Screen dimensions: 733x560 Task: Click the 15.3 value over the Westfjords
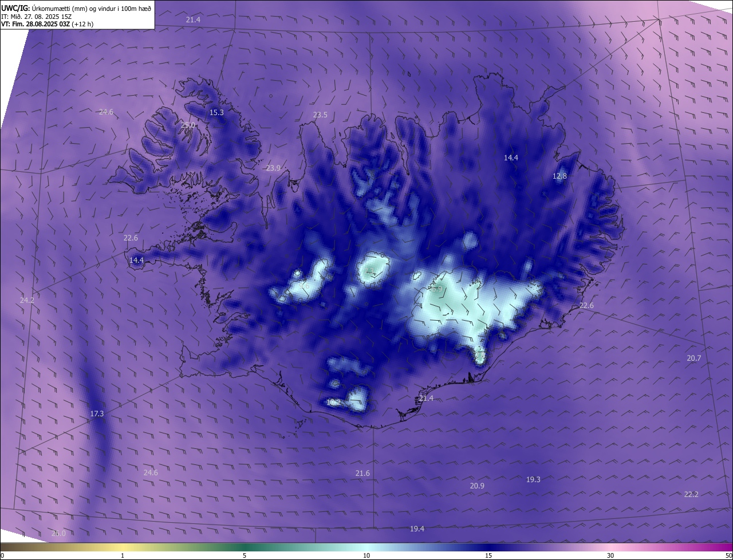(216, 113)
